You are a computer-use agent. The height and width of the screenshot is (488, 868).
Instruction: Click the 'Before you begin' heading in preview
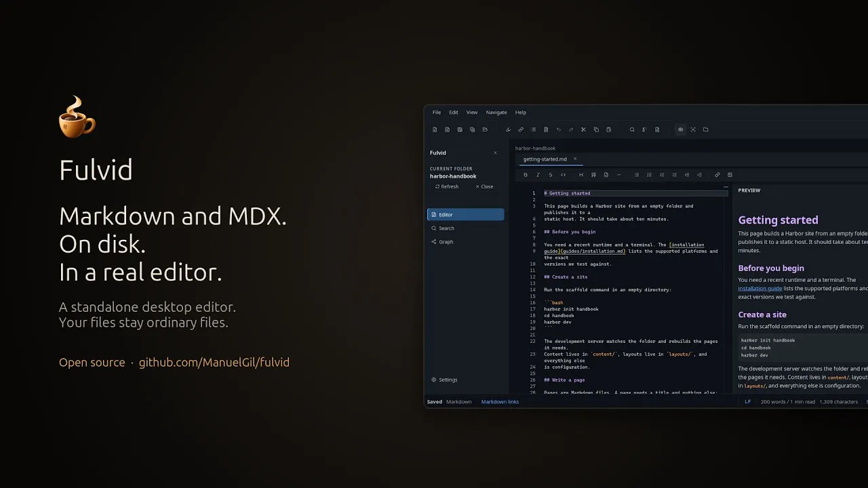(x=771, y=268)
